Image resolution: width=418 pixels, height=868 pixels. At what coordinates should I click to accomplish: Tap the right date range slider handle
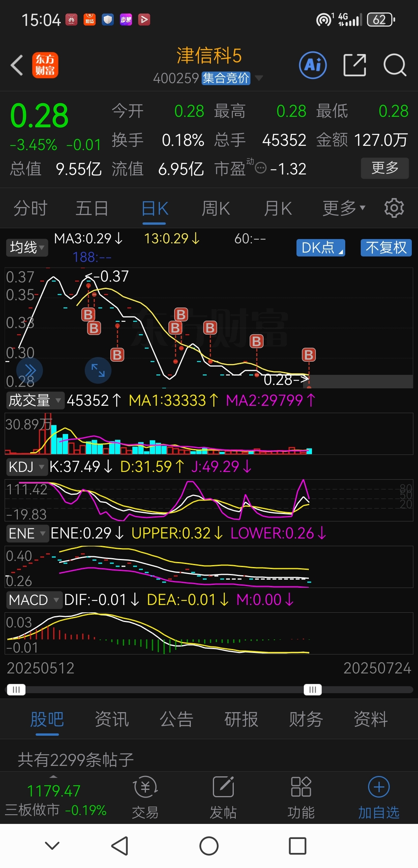(313, 690)
